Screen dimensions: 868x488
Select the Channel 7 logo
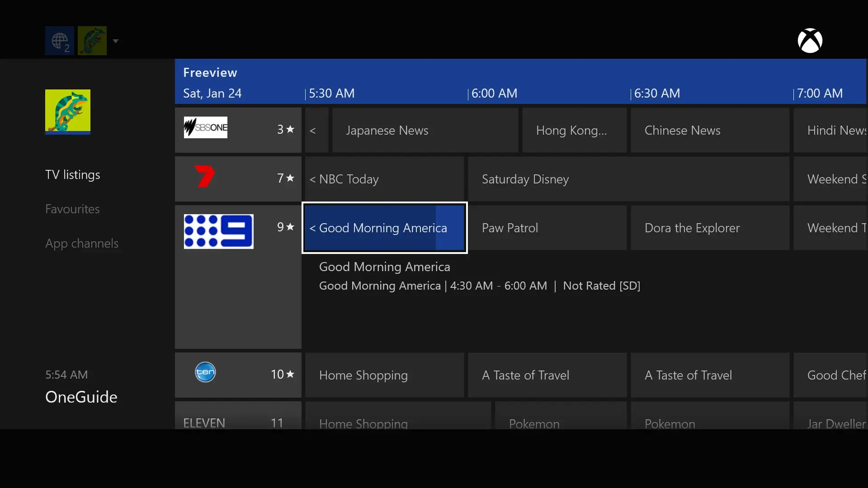click(205, 177)
